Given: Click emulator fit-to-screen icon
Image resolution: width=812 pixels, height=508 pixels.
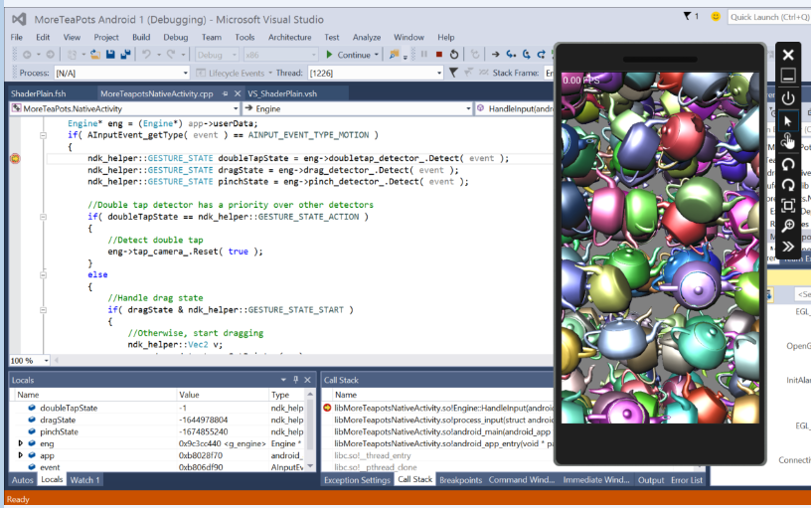Looking at the screenshot, I should pos(787,205).
